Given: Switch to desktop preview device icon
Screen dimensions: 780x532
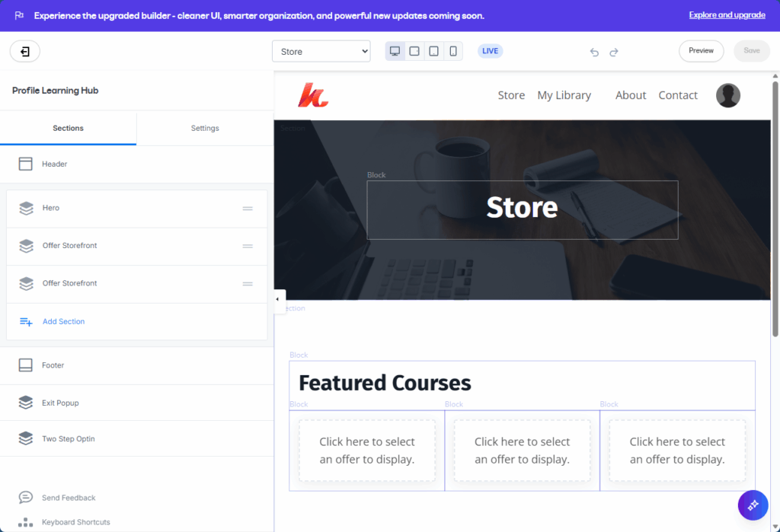Looking at the screenshot, I should [395, 51].
